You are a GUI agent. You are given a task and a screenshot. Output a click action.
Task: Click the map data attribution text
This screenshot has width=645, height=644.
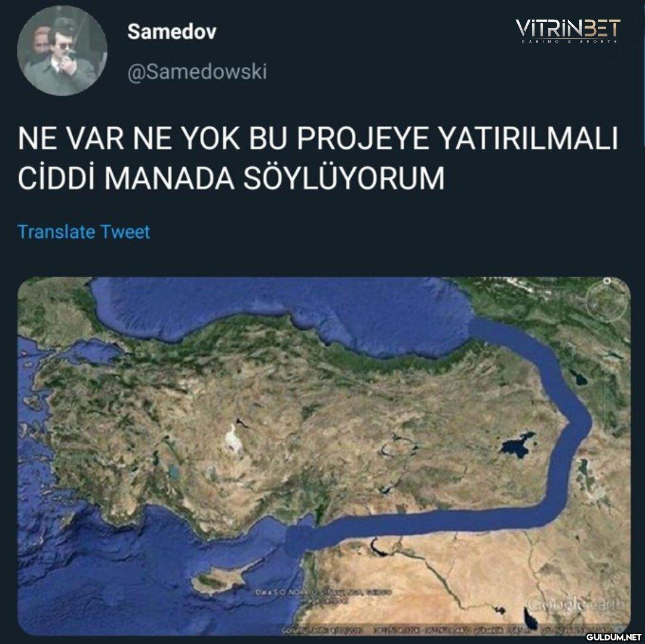coord(323,594)
